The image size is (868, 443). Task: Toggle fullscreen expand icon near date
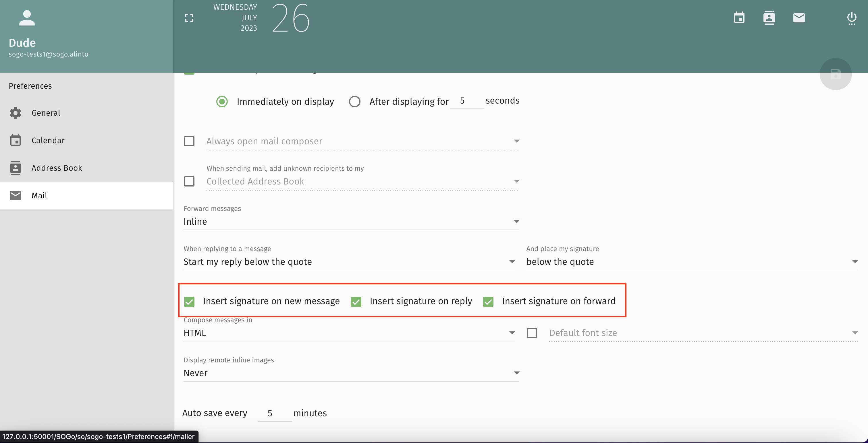coord(189,18)
